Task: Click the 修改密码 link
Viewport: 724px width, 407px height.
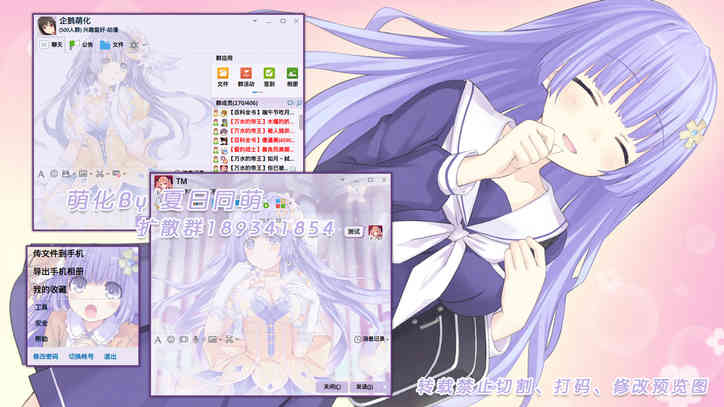Action: point(46,356)
